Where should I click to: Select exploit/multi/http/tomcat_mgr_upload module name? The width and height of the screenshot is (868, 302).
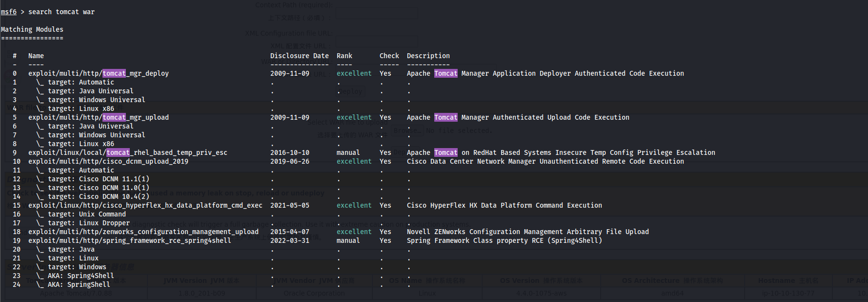tap(99, 117)
